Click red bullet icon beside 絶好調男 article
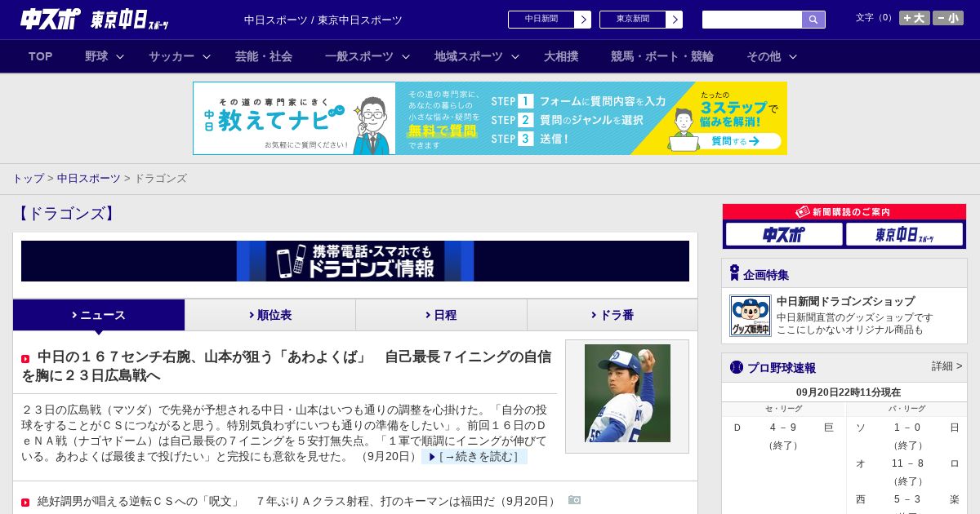 click(25, 503)
